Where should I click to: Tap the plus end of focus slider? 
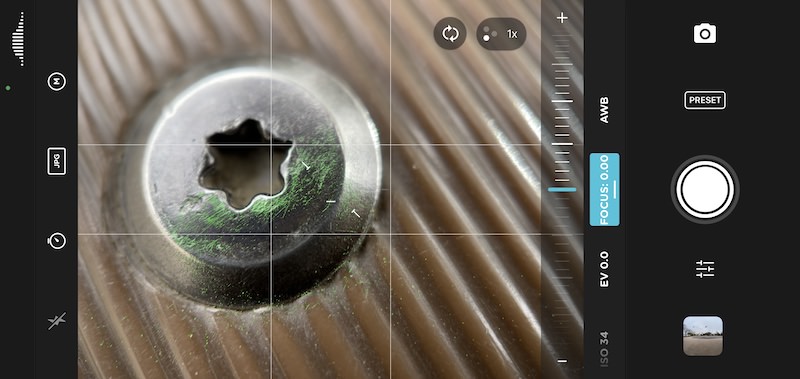(x=562, y=18)
